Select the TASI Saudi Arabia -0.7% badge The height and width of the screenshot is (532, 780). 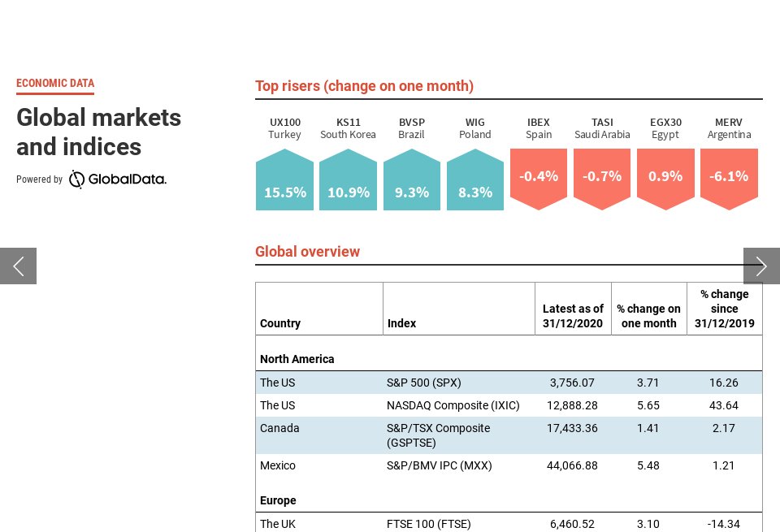[x=602, y=178]
